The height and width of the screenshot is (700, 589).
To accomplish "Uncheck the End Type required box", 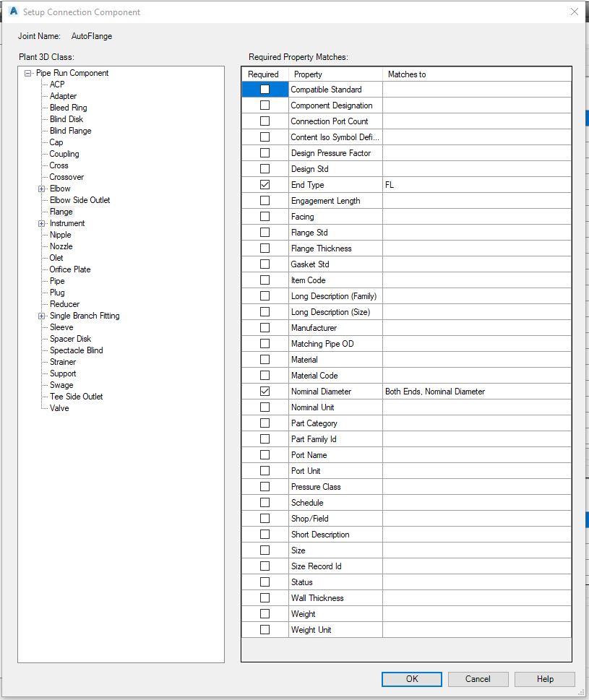I will pyautogui.click(x=265, y=184).
